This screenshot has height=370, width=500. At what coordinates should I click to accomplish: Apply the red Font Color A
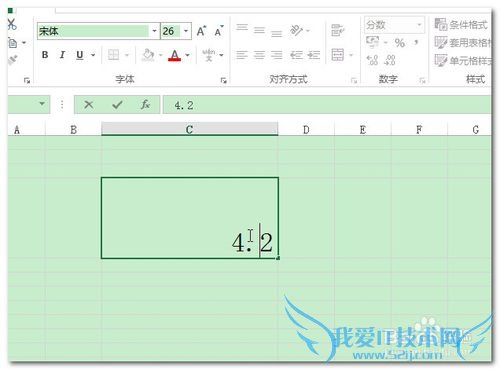pyautogui.click(x=175, y=55)
